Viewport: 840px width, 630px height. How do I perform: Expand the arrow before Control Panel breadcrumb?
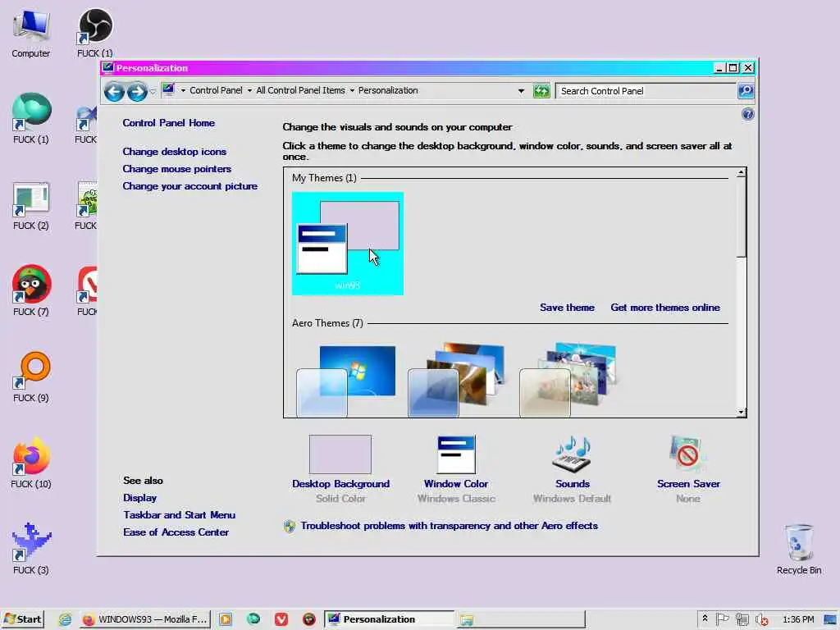[x=183, y=90]
